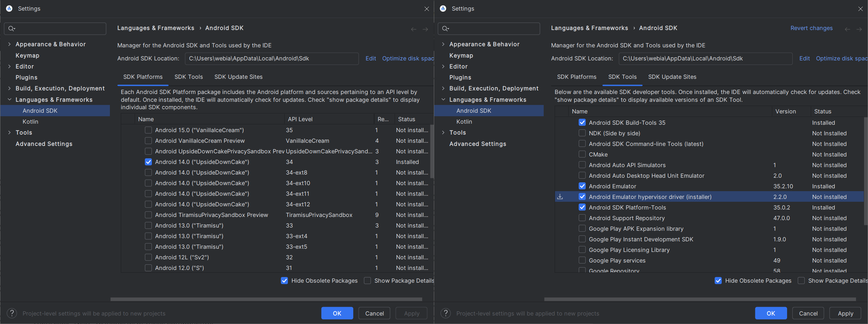Click search magnifier icon in right Settings window
This screenshot has height=324, width=868.
coord(445,29)
